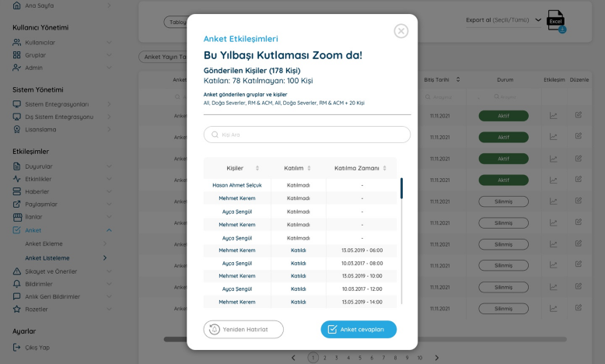Click the Anket checkbox icon in sidebar
Screen dimensions: 605x364
tap(16, 230)
